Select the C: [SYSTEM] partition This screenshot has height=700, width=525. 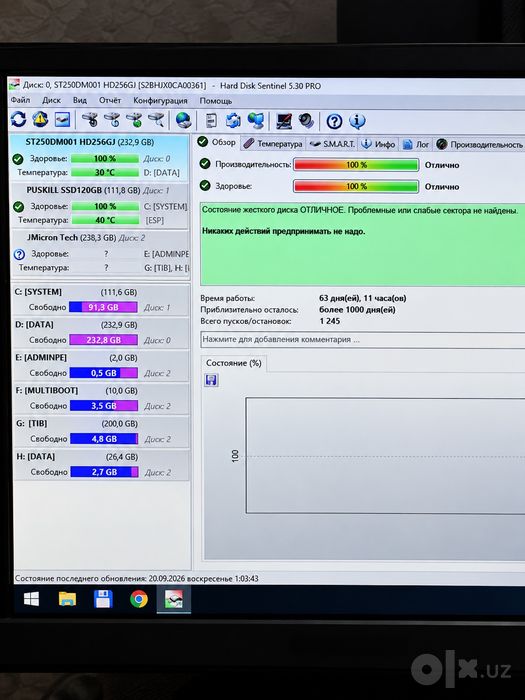click(101, 300)
